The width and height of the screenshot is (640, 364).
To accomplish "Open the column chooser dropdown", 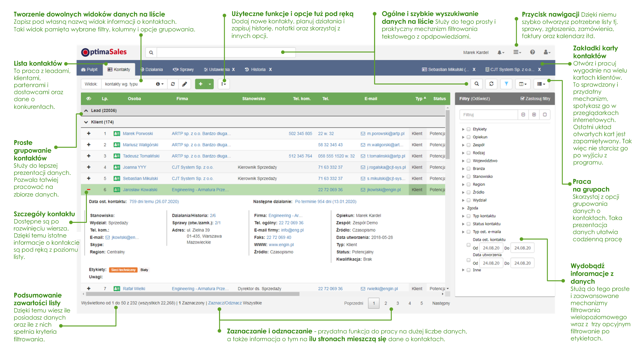I will (x=522, y=84).
